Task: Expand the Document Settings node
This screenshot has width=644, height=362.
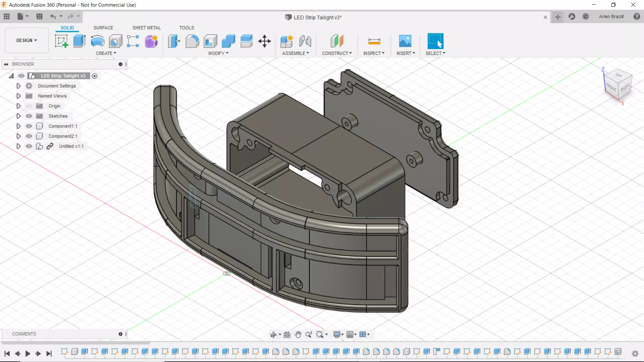Action: [x=18, y=86]
